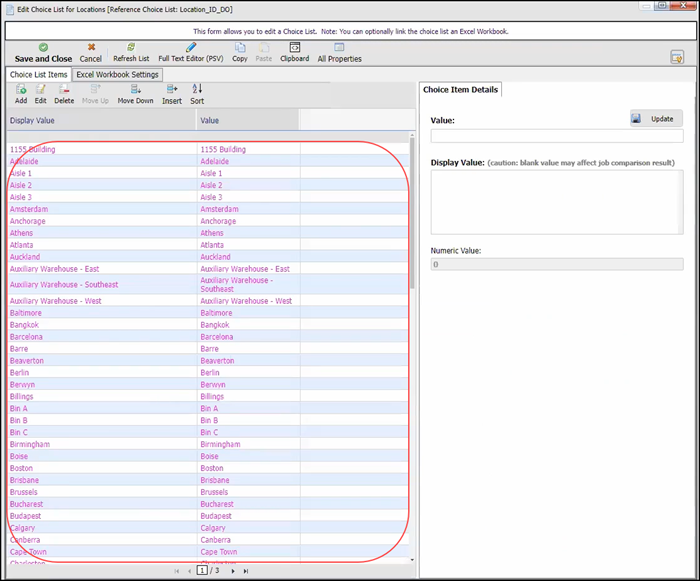The image size is (700, 581).
Task: Switch to Excel Workbook Settings tab
Action: pos(118,74)
